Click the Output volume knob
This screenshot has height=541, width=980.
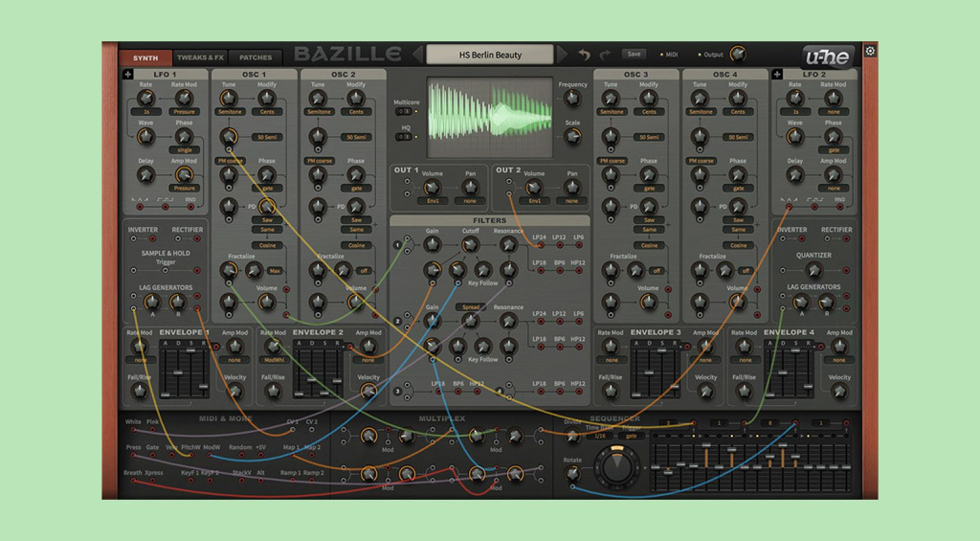pos(738,54)
